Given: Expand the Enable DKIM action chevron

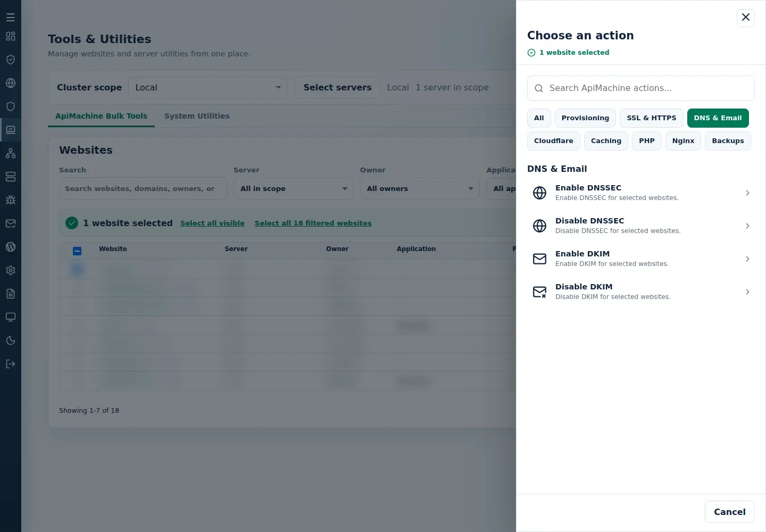Looking at the screenshot, I should click(747, 259).
